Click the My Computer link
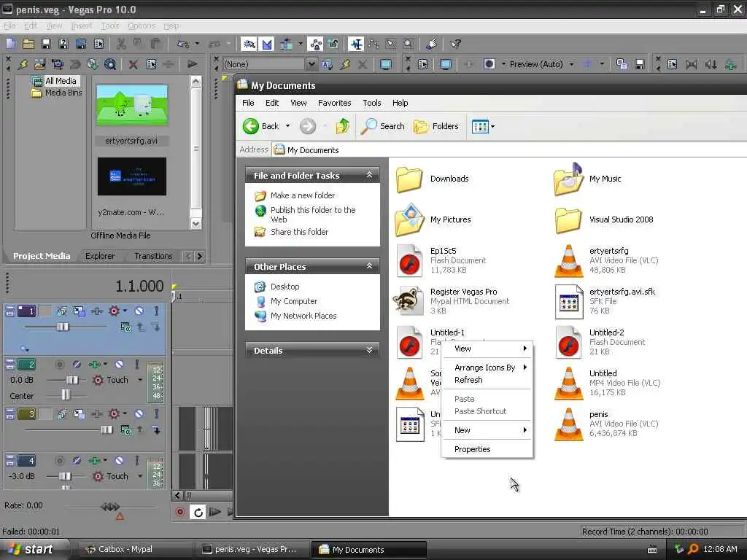 click(294, 301)
